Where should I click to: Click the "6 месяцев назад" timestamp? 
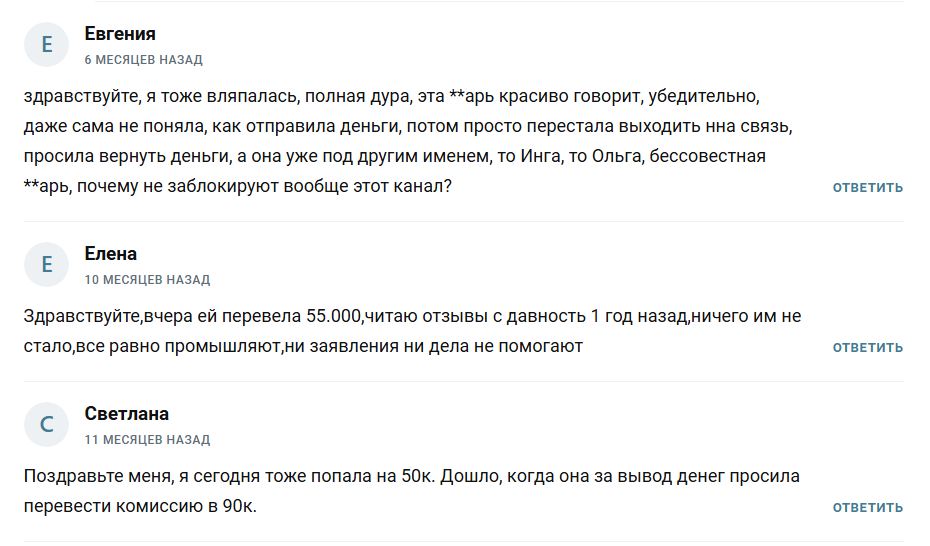coord(143,60)
